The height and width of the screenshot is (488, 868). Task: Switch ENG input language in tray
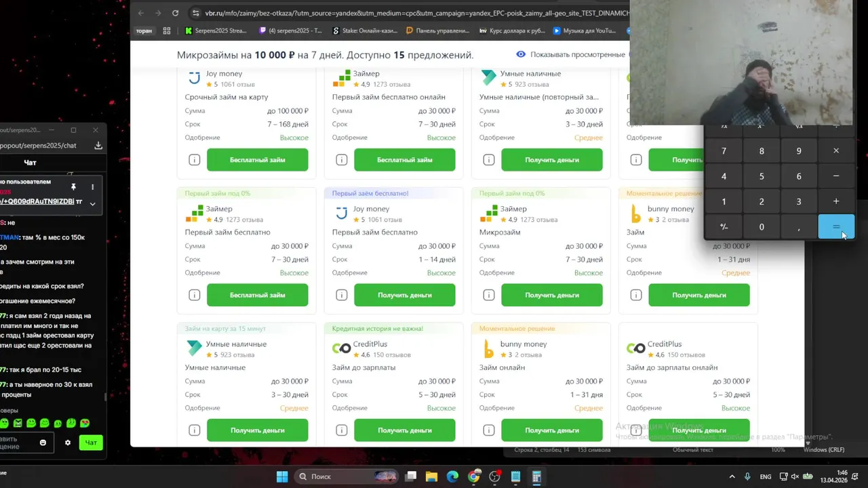click(x=766, y=476)
